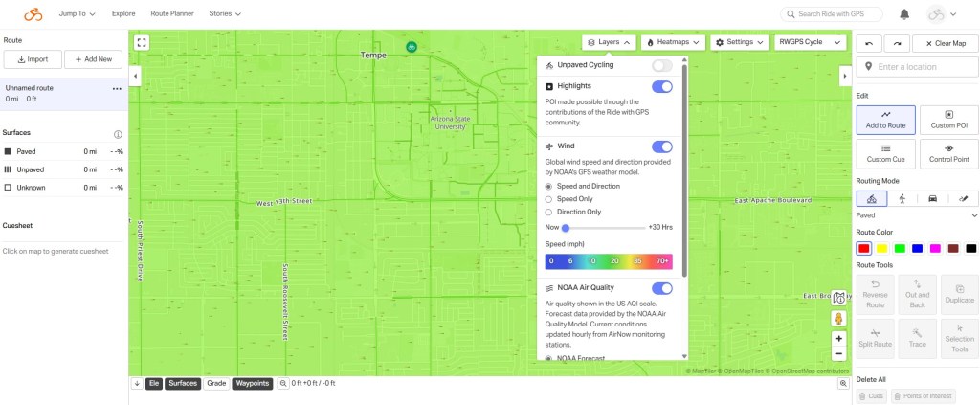Click the Add New route button

point(93,59)
